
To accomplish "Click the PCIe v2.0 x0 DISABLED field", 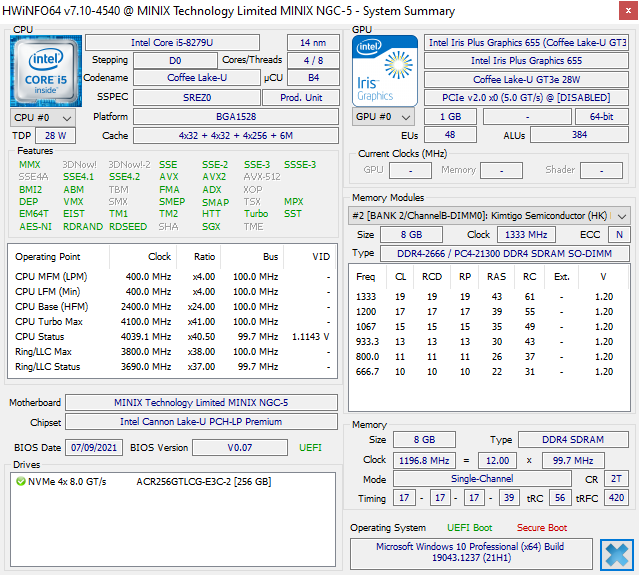I will click(x=526, y=97).
